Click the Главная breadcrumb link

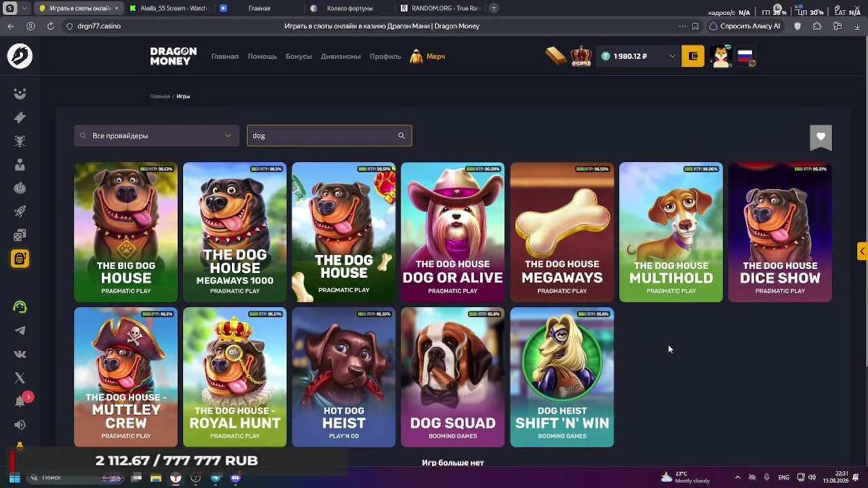point(160,96)
